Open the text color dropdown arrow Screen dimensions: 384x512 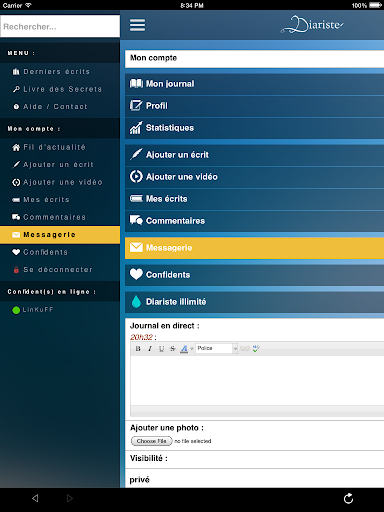pos(192,349)
